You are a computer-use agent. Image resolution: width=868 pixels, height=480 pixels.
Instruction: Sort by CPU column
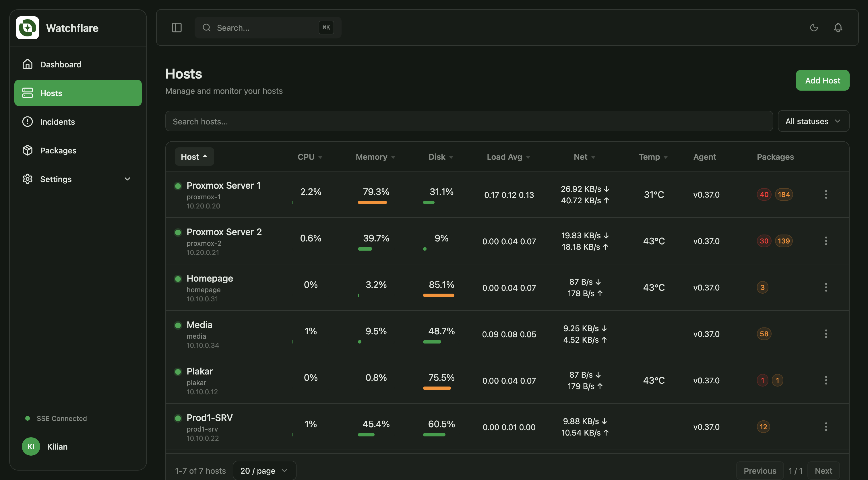coord(310,157)
